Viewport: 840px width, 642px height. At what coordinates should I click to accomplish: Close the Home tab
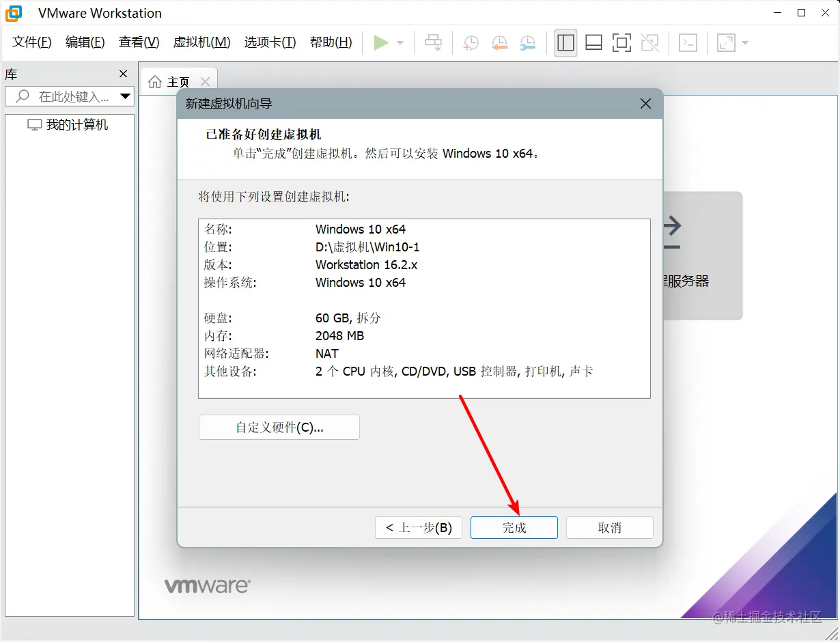(205, 82)
